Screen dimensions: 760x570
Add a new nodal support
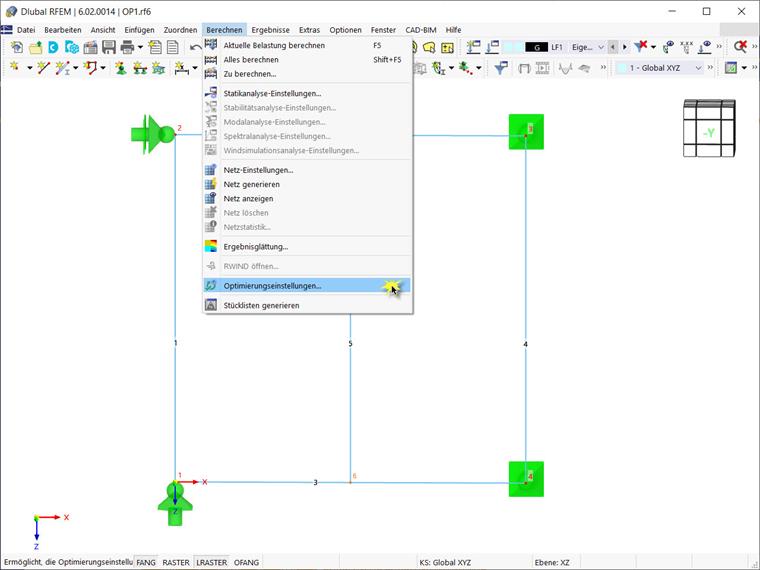click(x=121, y=68)
